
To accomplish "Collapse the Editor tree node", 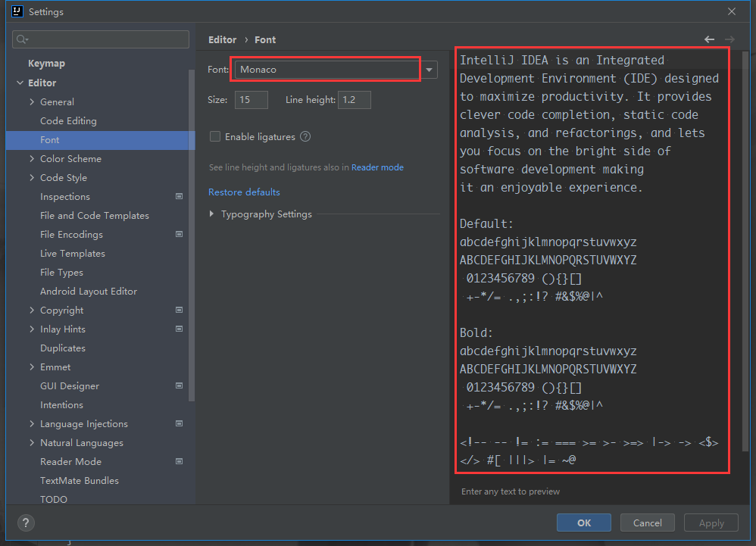I will (20, 83).
